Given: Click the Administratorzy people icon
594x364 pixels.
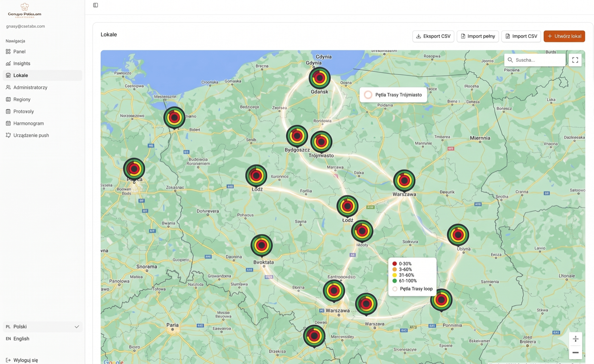Looking at the screenshot, I should 8,87.
